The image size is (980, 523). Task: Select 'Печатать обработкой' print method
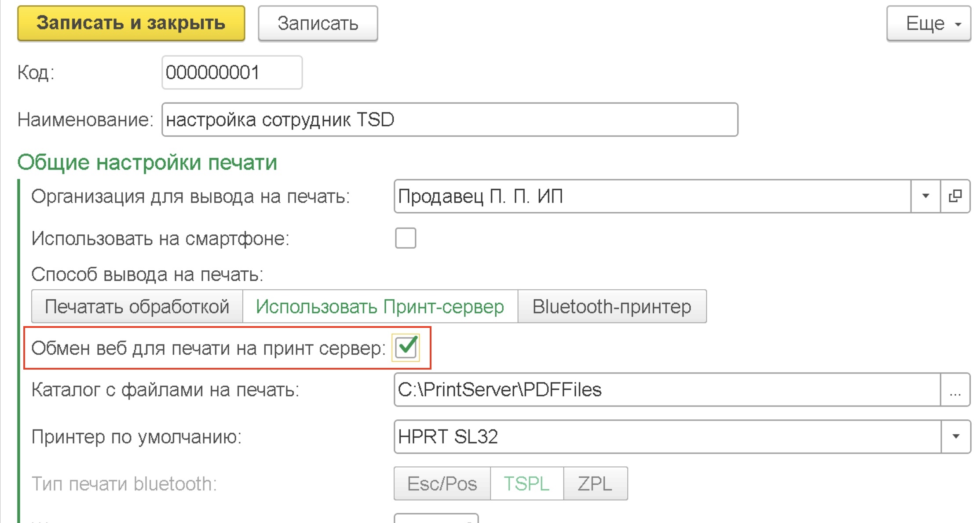point(137,307)
